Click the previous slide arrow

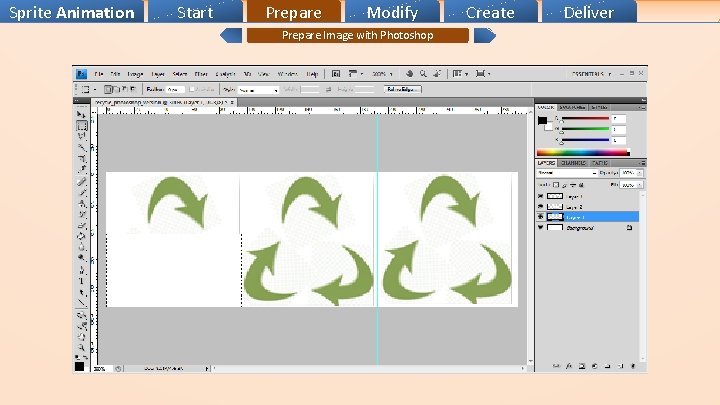pos(231,35)
